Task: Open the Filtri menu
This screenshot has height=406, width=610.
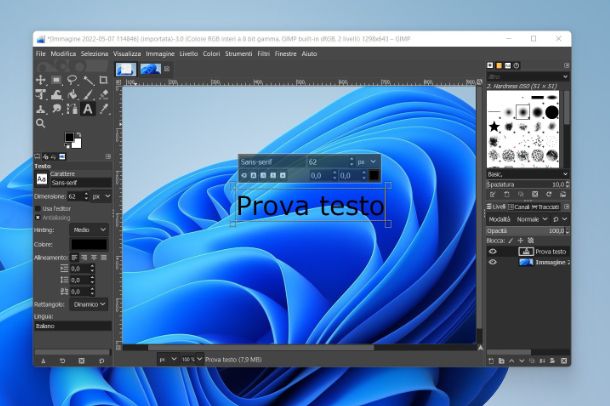Action: 264,54
